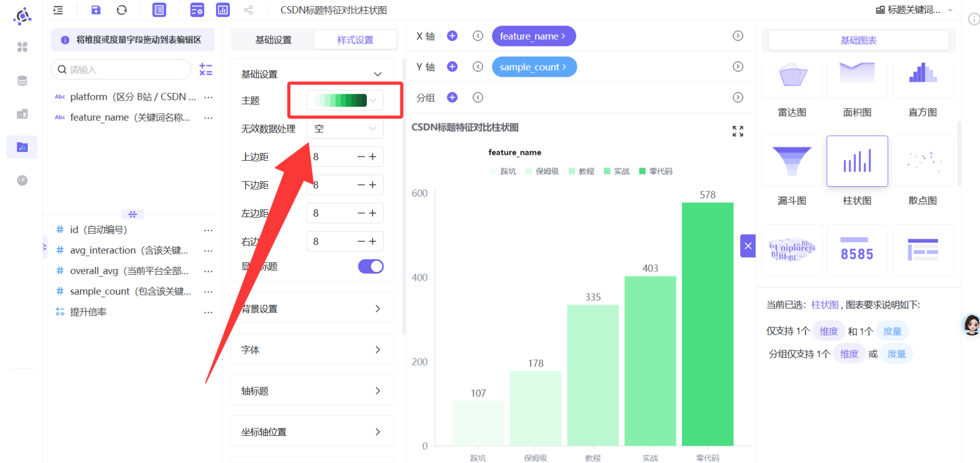Open more options for avg_interaction field
980x463 pixels.
tap(208, 250)
